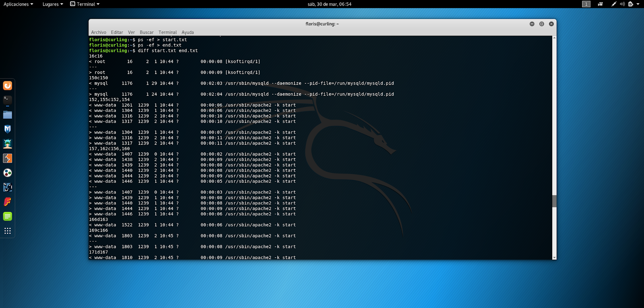Image resolution: width=644 pixels, height=308 pixels.
Task: Click the '157,162c156,160' diff header
Action: (109, 149)
